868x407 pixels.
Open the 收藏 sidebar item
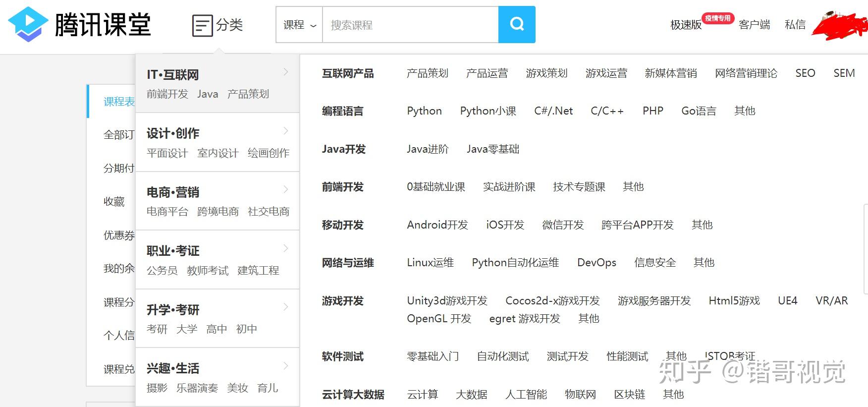pos(114,202)
